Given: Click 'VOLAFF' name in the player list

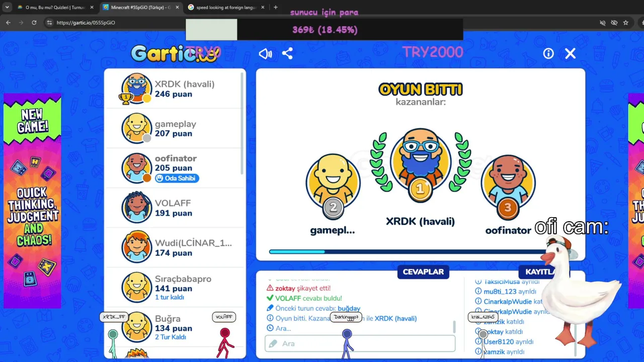Looking at the screenshot, I should [173, 203].
